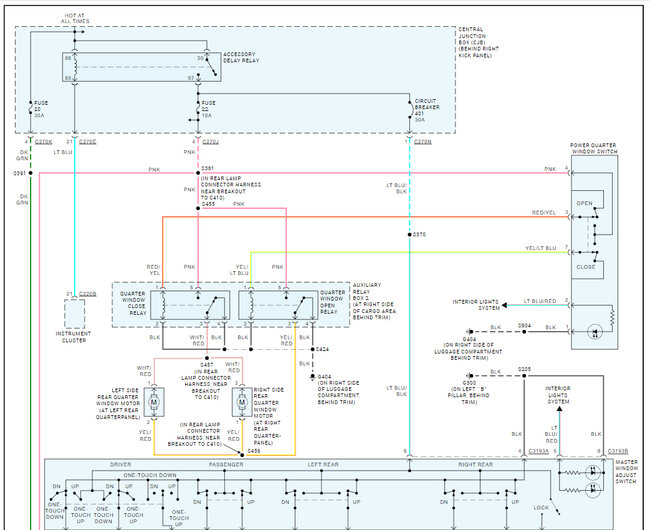This screenshot has height=530, width=650.
Task: Click the S457 splice label
Action: coord(207,365)
